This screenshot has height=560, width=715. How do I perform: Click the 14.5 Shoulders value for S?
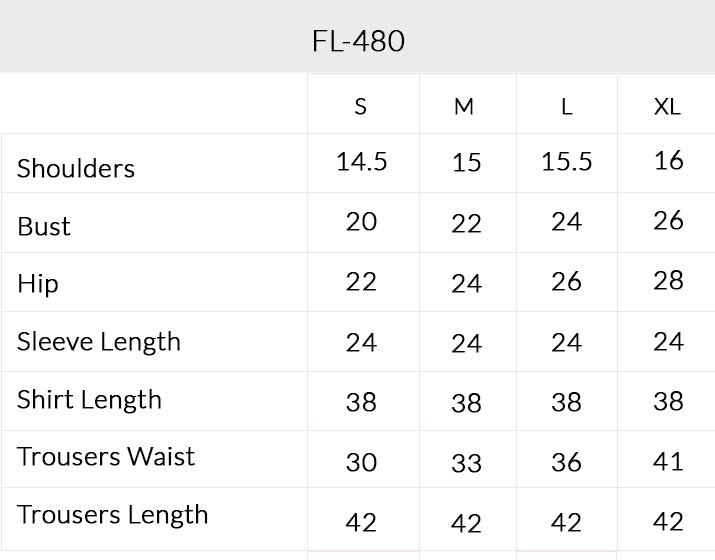tap(362, 162)
